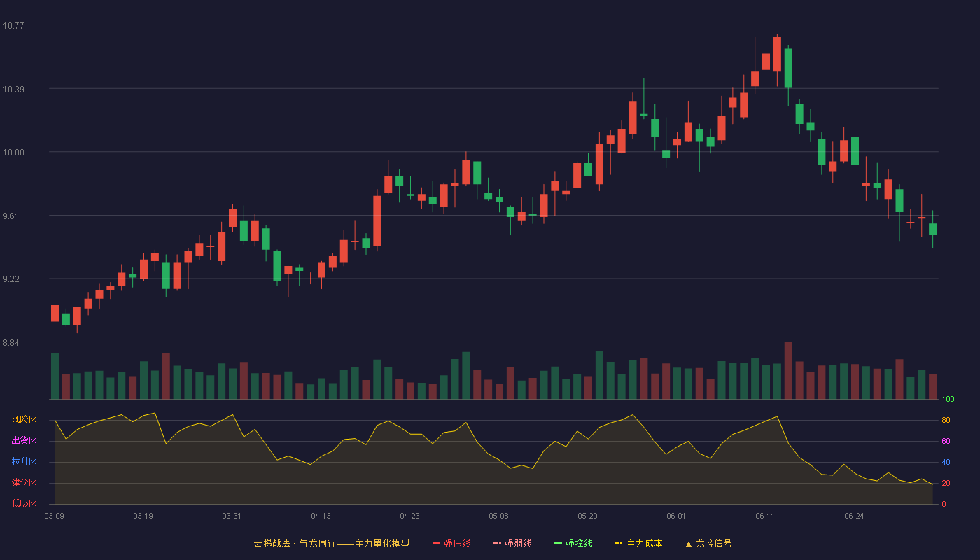Click the green line marker of 强撑线

coord(559,544)
